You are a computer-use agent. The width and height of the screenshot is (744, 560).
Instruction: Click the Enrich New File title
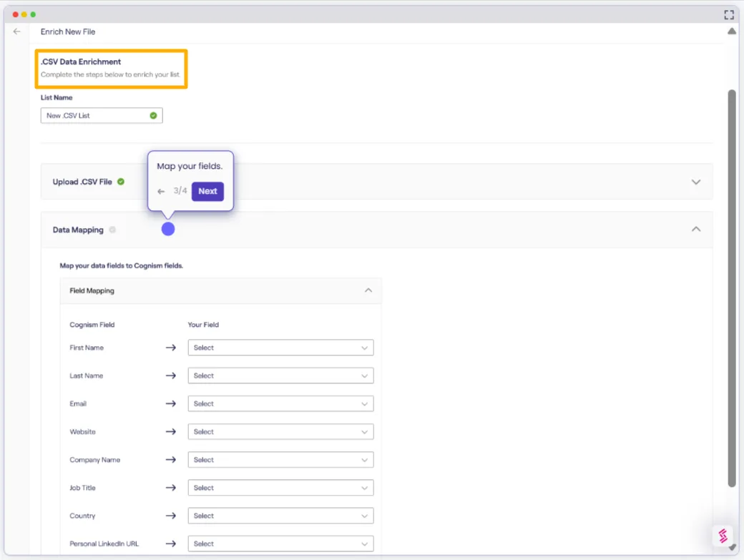[x=68, y=31]
